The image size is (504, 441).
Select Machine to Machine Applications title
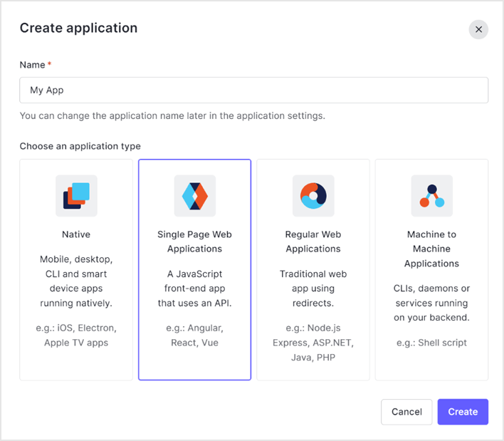tap(431, 249)
